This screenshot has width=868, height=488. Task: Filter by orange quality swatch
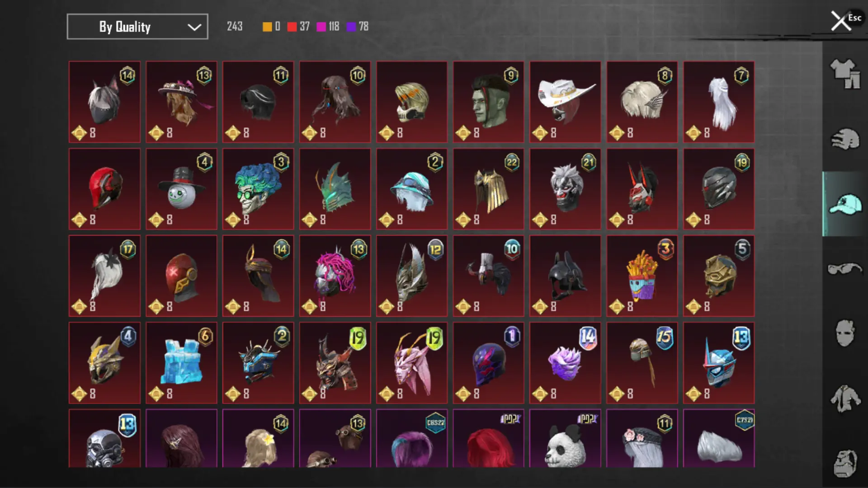(271, 27)
